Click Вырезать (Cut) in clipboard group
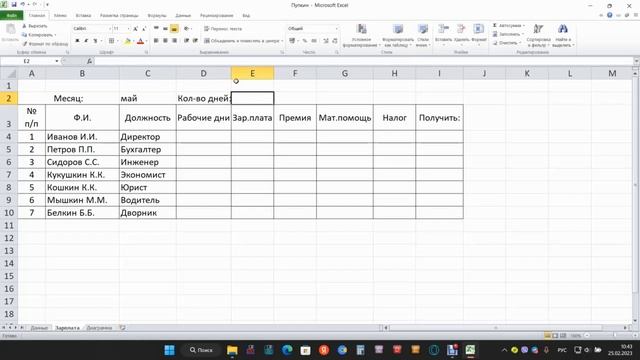Image resolution: width=640 pixels, height=360 pixels. point(35,26)
